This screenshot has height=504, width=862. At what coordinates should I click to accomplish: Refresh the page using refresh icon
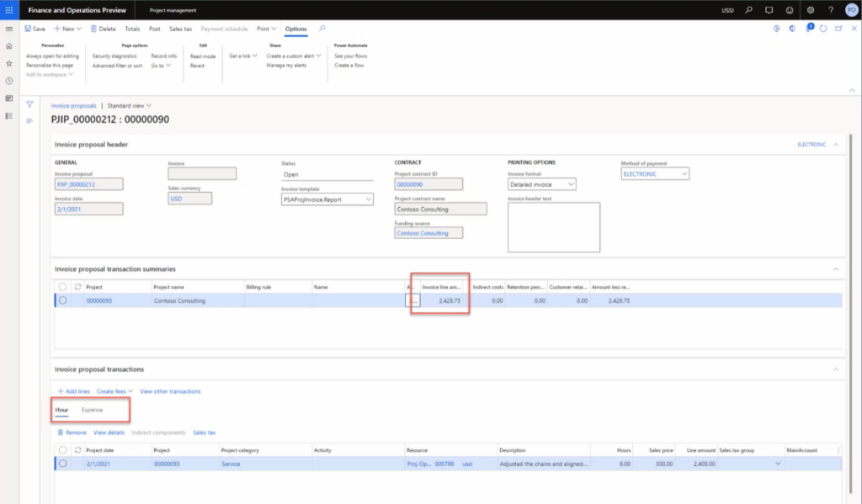[x=823, y=29]
